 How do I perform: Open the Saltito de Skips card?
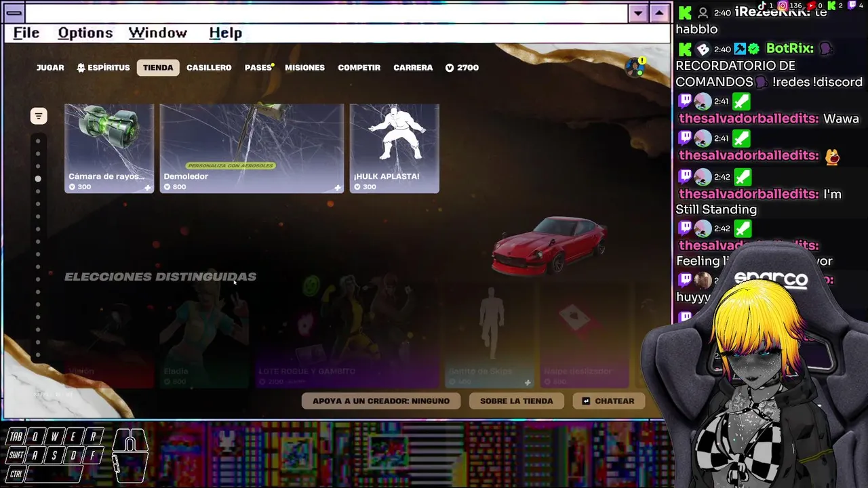pos(489,335)
